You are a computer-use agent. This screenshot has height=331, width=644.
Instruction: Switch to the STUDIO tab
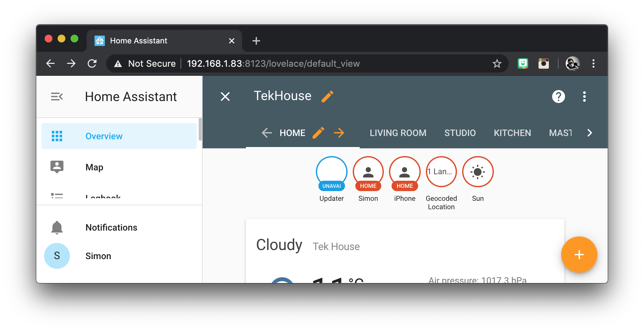point(460,133)
